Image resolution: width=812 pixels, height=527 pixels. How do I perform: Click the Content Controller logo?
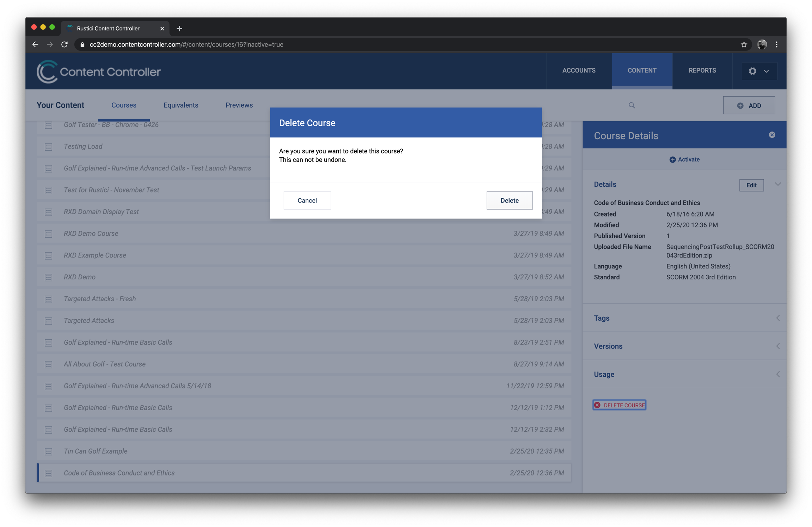(98, 72)
